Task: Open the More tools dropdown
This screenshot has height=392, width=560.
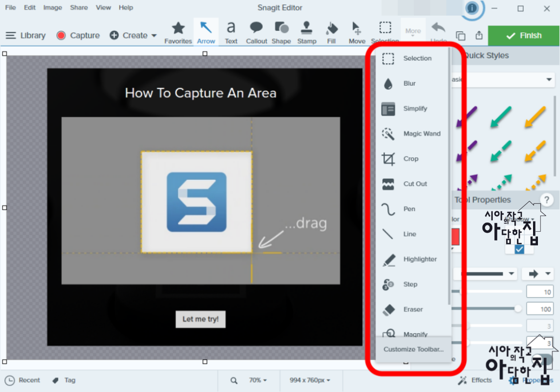Action: (x=413, y=31)
